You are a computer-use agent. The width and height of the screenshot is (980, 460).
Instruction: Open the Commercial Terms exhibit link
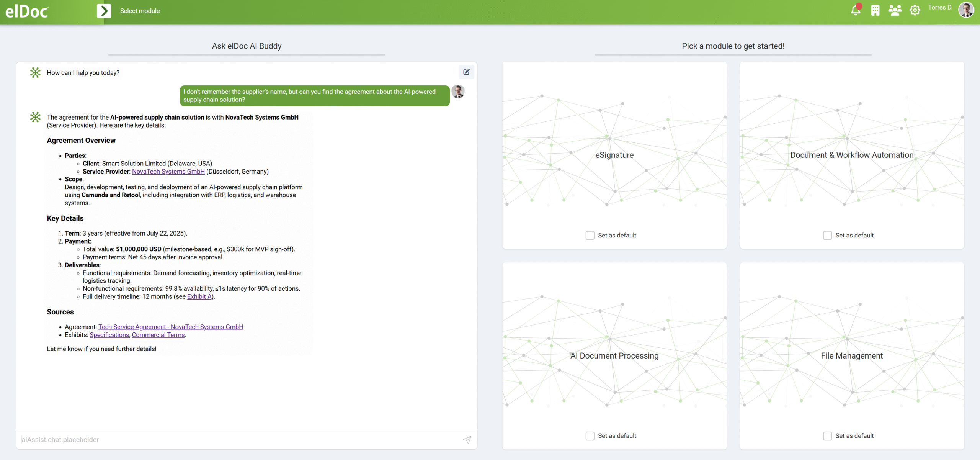click(x=158, y=335)
